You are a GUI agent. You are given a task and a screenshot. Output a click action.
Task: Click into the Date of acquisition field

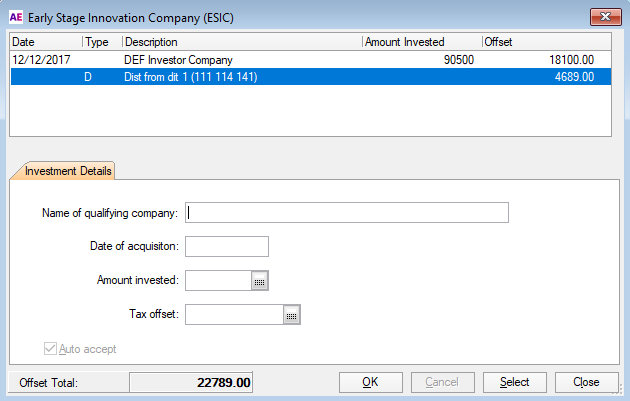click(227, 246)
